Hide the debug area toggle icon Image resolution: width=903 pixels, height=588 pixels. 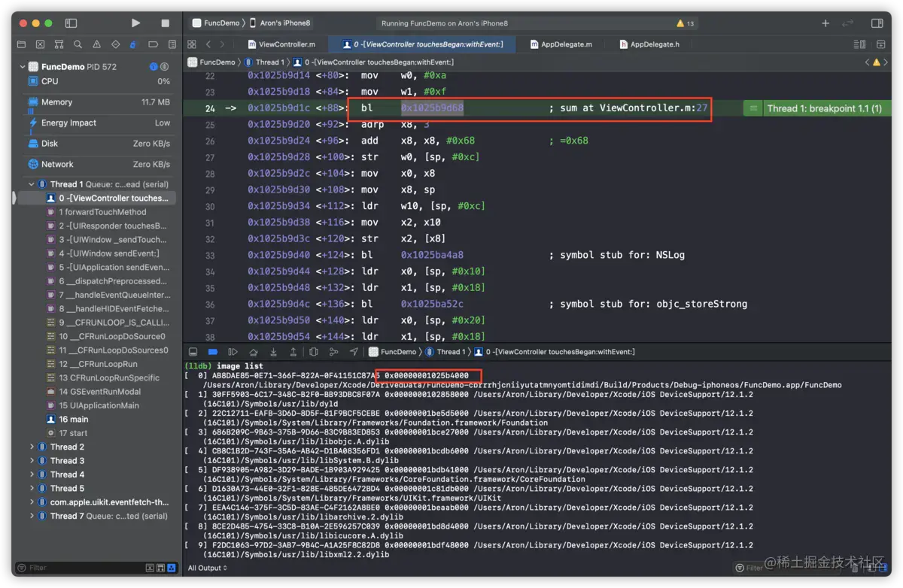[x=193, y=352]
